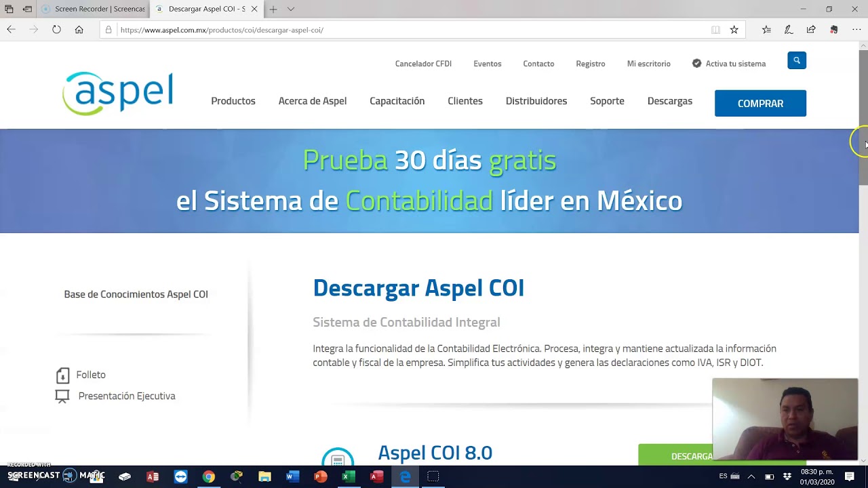Click the Activa tu sistema checkmark icon
This screenshot has height=488, width=868.
tap(696, 63)
